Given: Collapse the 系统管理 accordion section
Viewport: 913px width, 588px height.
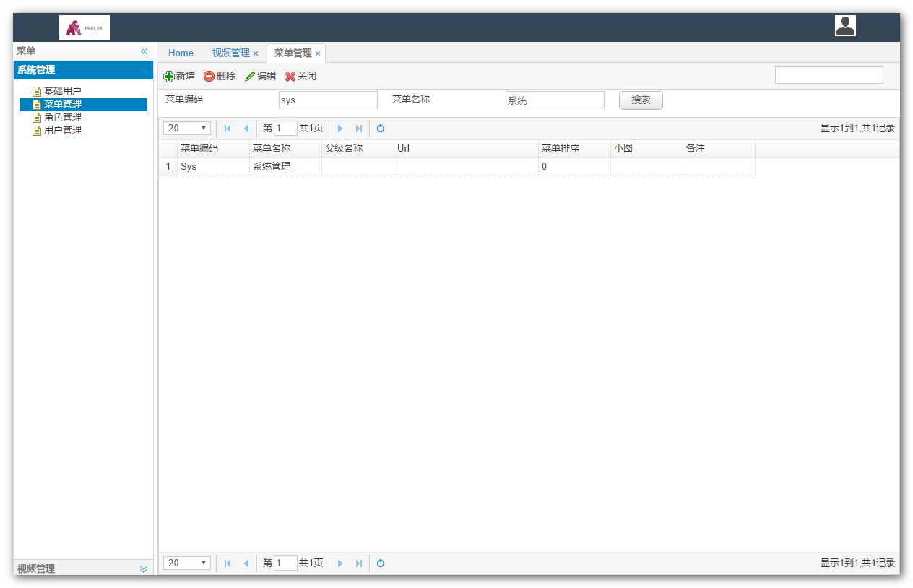Looking at the screenshot, I should (x=144, y=71).
